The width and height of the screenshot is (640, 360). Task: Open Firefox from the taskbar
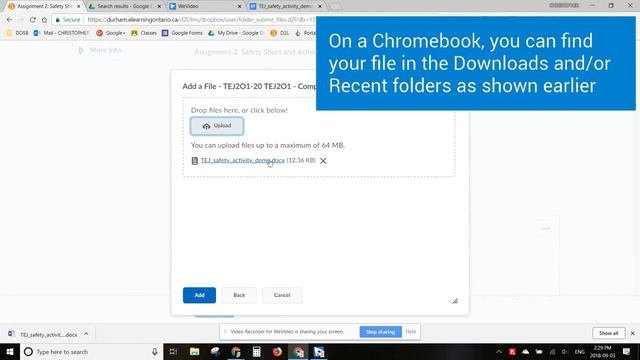pyautogui.click(x=277, y=351)
